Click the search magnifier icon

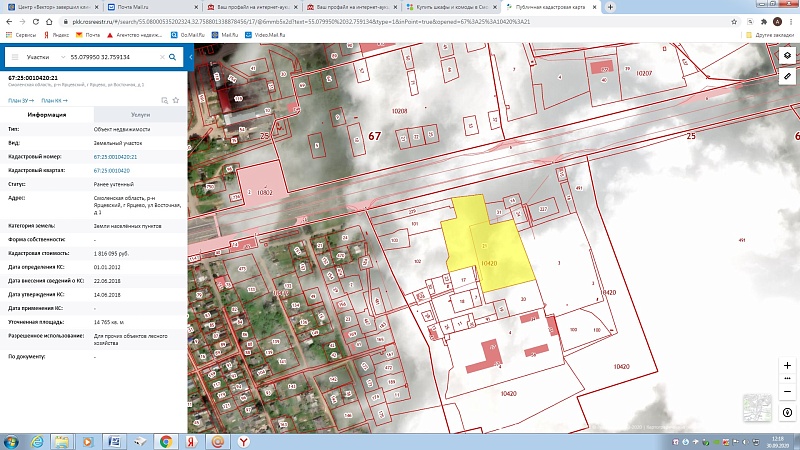coord(173,57)
